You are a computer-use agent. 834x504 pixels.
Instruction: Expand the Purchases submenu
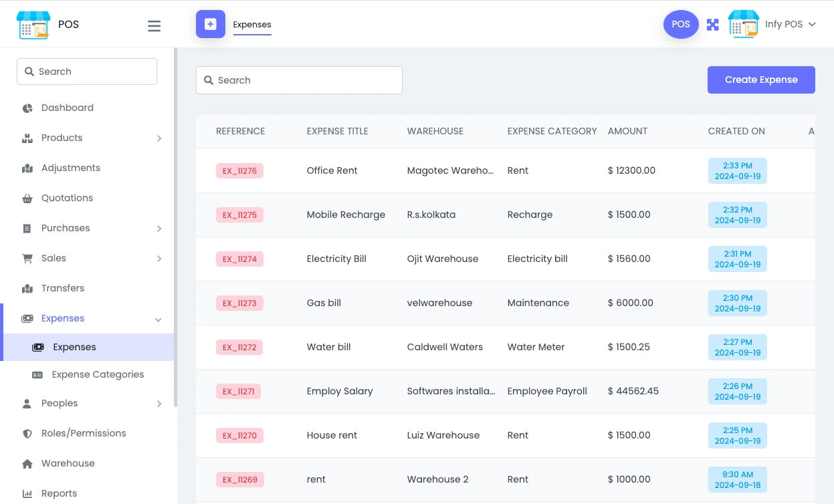coord(159,229)
